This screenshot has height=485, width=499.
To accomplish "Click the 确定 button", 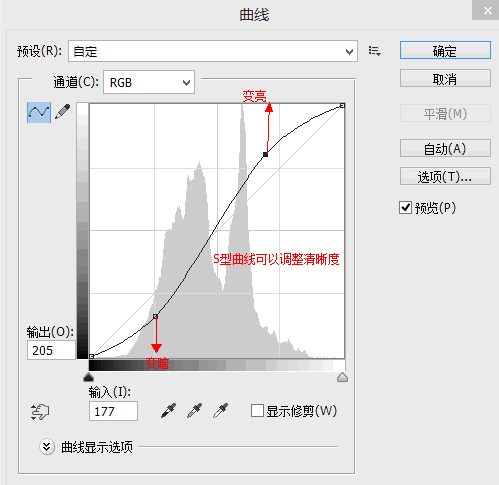I will pyautogui.click(x=445, y=51).
